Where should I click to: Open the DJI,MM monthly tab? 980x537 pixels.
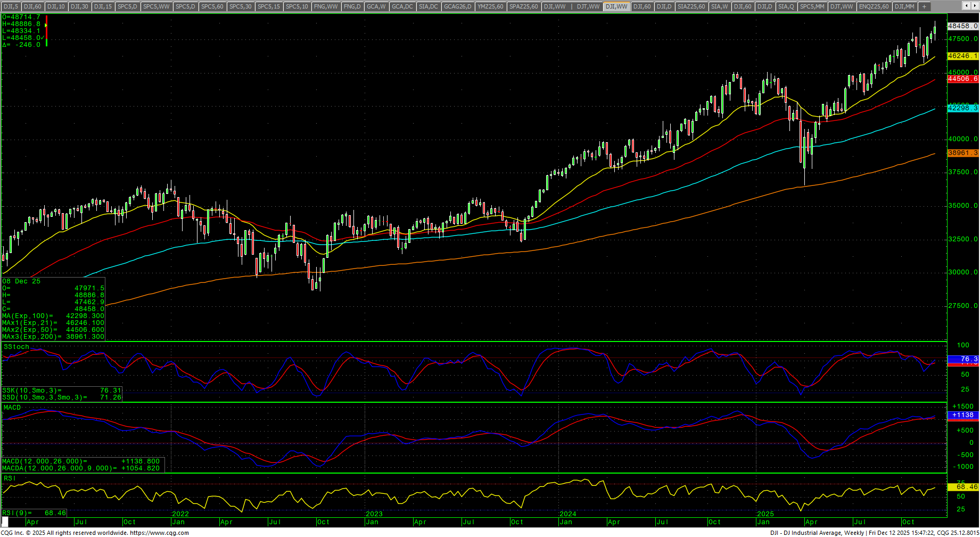click(x=904, y=6)
